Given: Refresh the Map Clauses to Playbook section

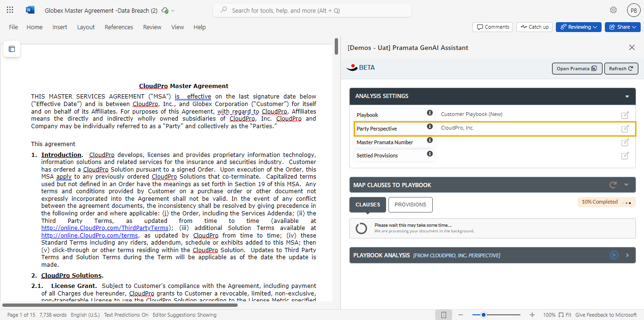Looking at the screenshot, I should click(x=613, y=185).
